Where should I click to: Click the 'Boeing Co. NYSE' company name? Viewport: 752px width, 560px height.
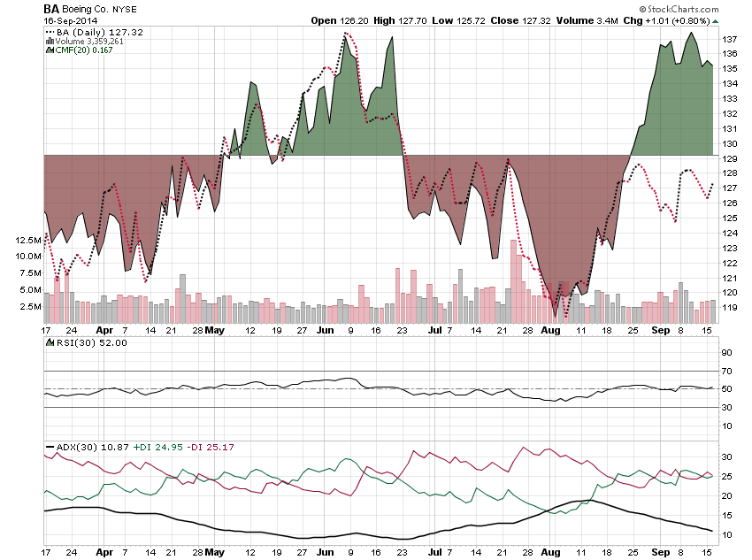(x=99, y=9)
